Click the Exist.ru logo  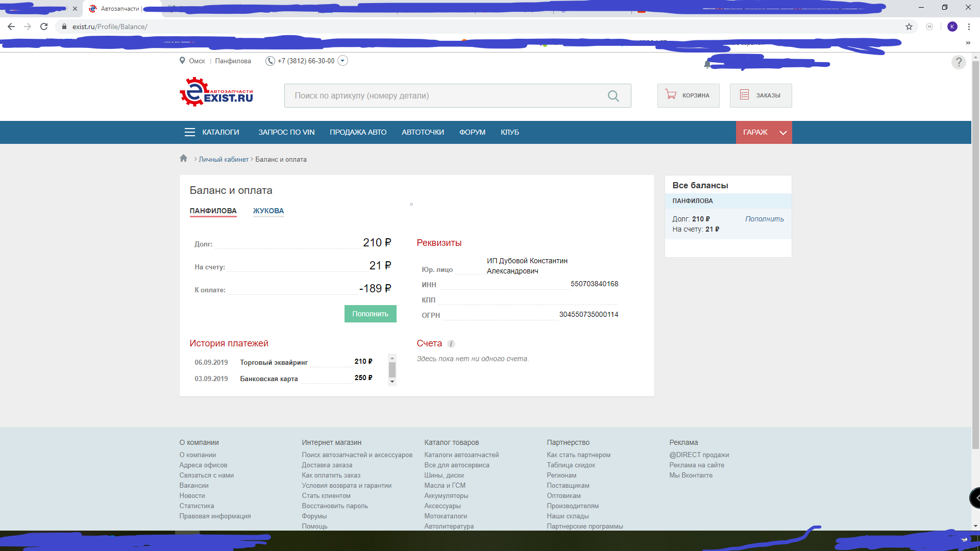(216, 92)
